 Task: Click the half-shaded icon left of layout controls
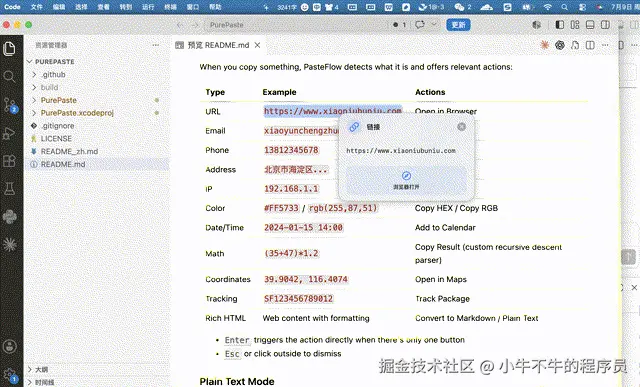pos(536,25)
